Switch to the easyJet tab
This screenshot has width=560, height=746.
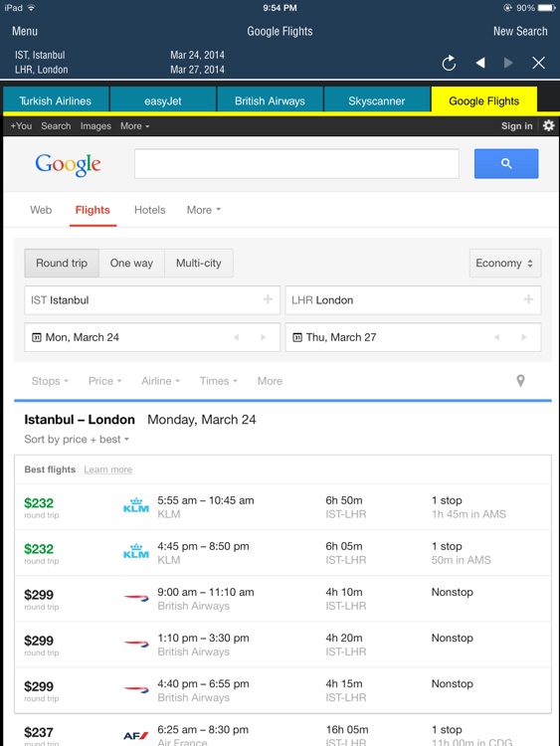pos(163,100)
